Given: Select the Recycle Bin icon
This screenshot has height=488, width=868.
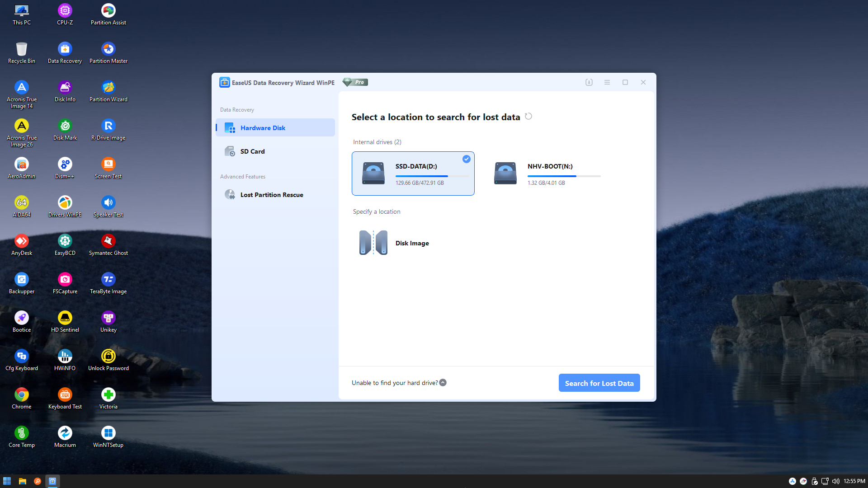Looking at the screenshot, I should point(22,53).
